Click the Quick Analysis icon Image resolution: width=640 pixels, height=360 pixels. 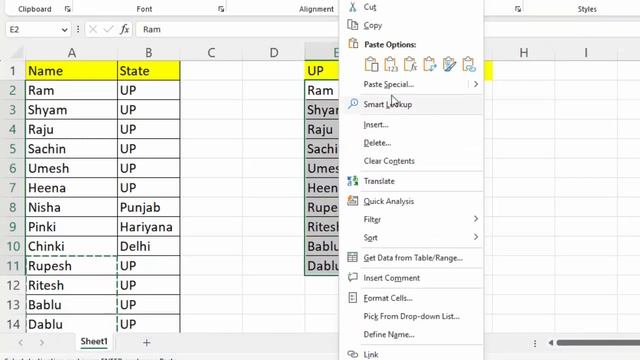pyautogui.click(x=353, y=201)
